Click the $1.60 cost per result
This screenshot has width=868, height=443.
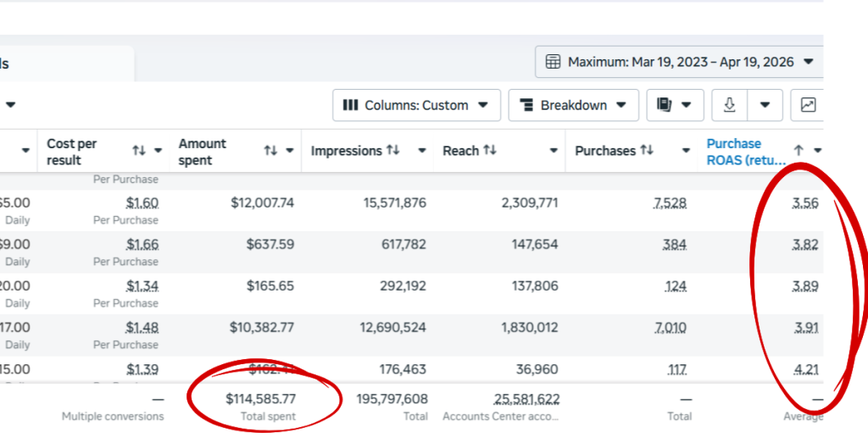pos(142,203)
